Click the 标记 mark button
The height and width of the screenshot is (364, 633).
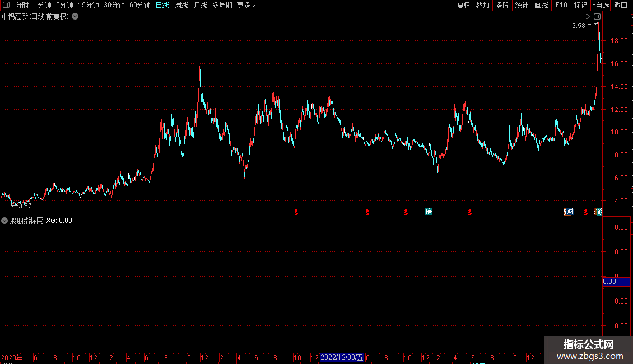click(580, 5)
